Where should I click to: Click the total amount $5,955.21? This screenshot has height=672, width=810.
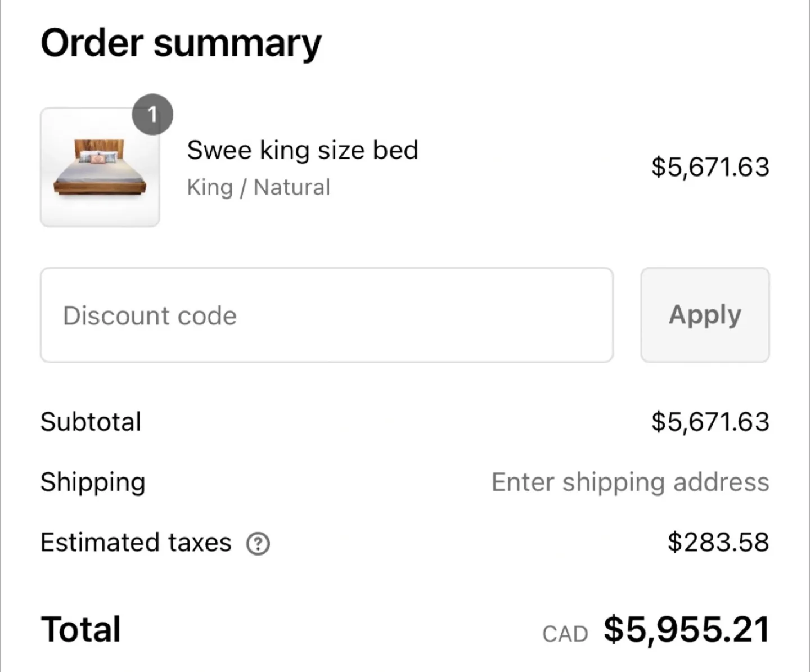(x=686, y=629)
